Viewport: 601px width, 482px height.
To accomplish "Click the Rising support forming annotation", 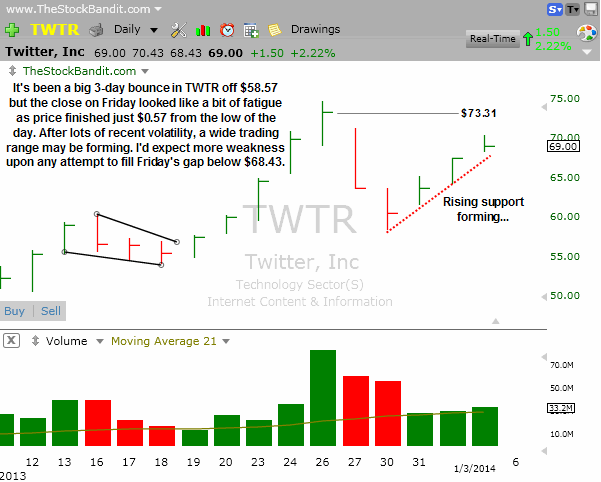I will pos(483,209).
